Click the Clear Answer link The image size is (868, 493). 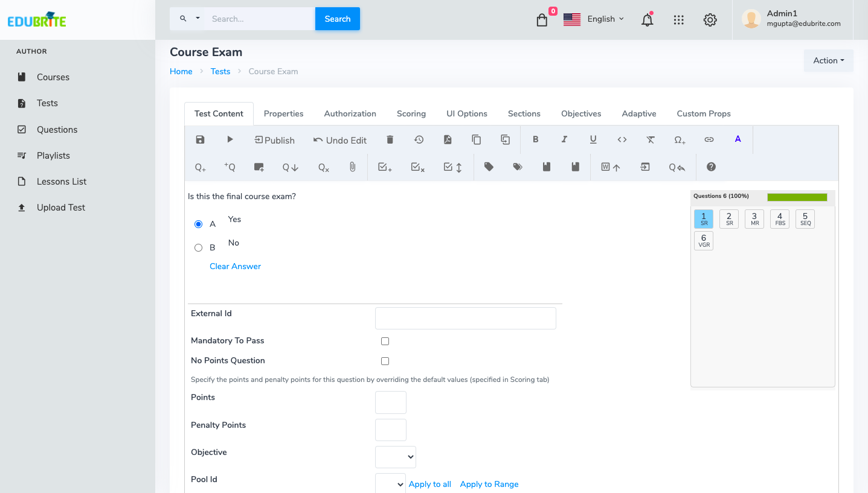(235, 266)
